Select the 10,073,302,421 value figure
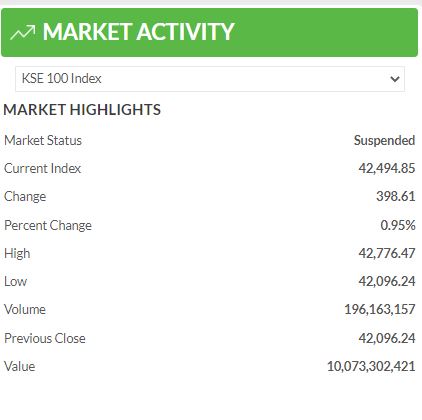The image size is (422, 420). [x=371, y=366]
